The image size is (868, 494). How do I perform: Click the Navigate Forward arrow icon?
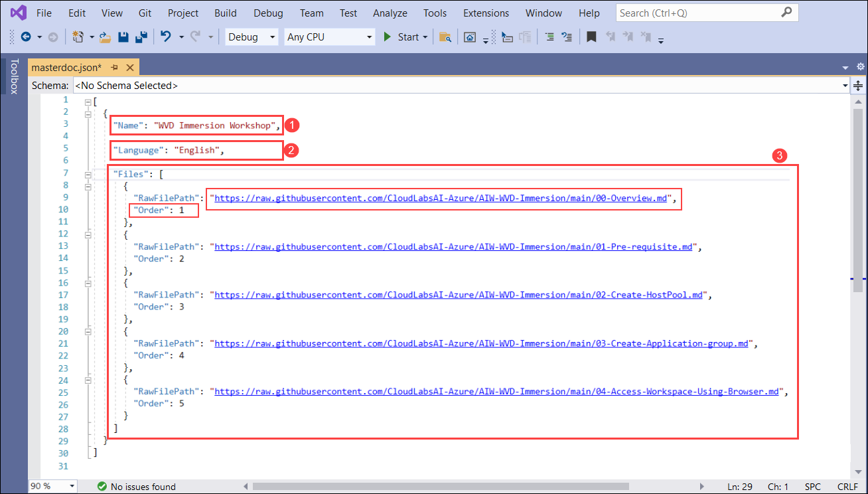click(x=53, y=37)
